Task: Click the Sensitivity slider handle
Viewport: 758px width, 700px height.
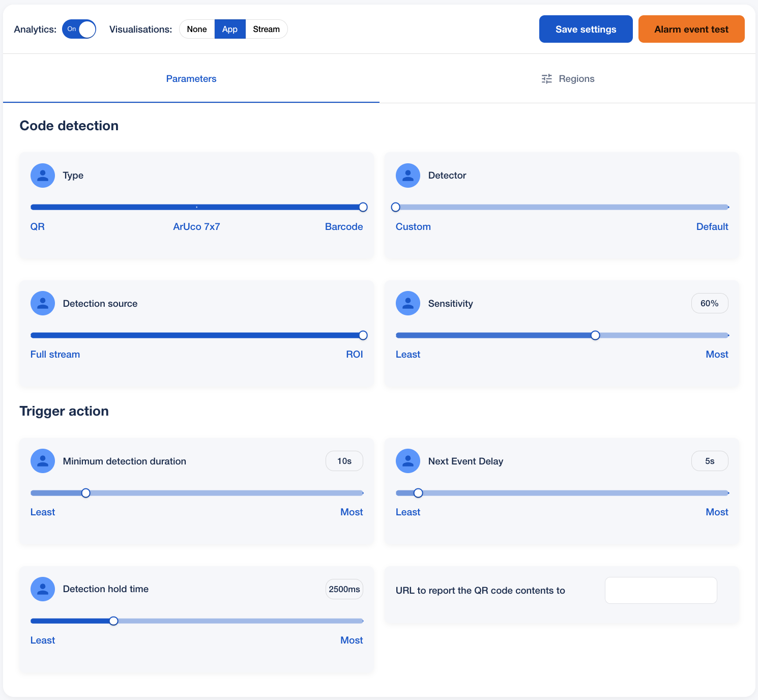Action: (595, 335)
